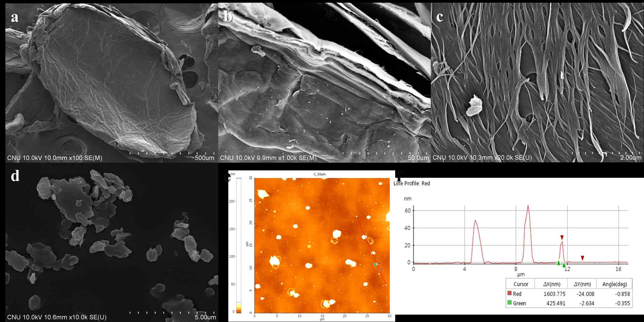
Task: Click the red triangle marker on the baseline
Action: click(583, 258)
